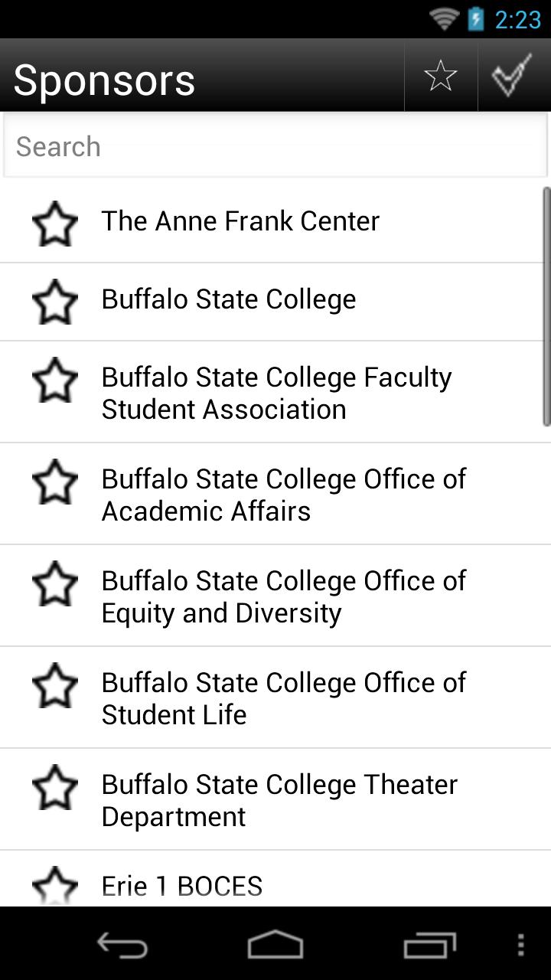Tap the checkmark icon in header
551x980 pixels.
512,76
